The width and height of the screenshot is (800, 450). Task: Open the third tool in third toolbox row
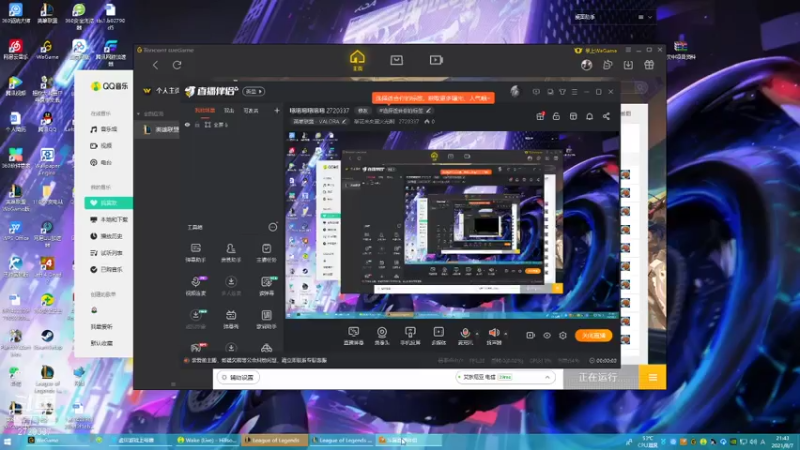tap(266, 319)
